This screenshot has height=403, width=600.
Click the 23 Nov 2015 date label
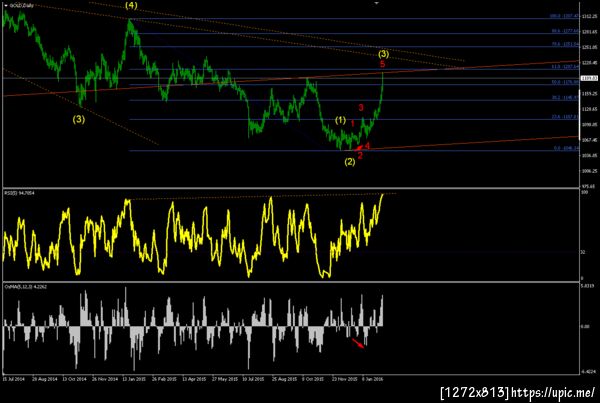coord(344,379)
